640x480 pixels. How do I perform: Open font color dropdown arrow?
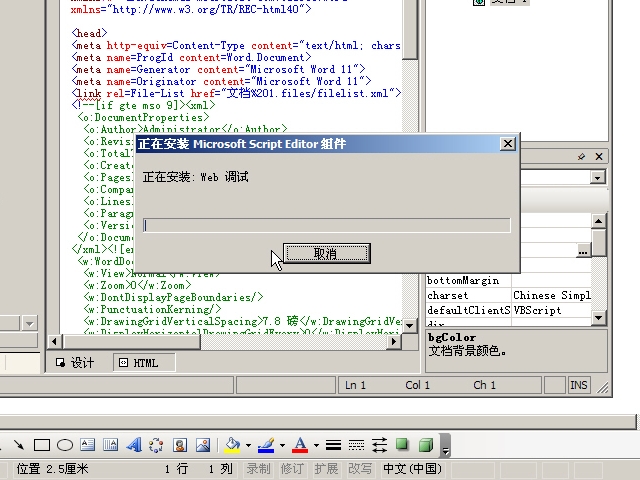(316, 445)
